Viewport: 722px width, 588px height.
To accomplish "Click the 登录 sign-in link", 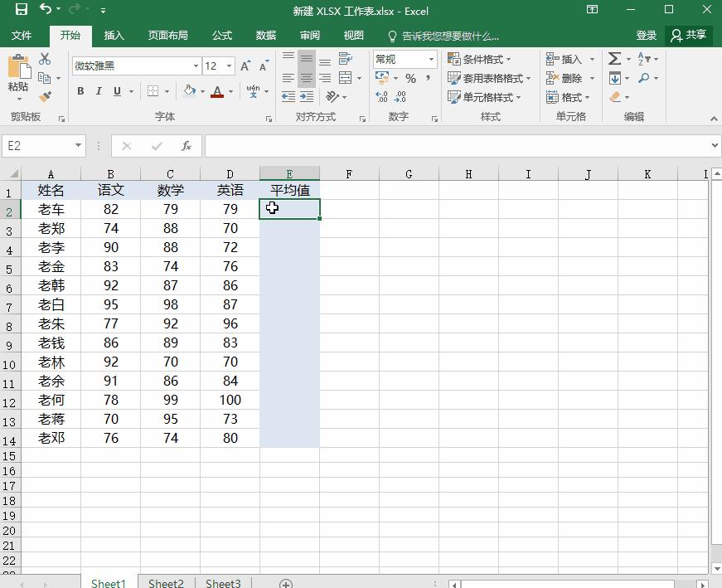I will coord(646,36).
